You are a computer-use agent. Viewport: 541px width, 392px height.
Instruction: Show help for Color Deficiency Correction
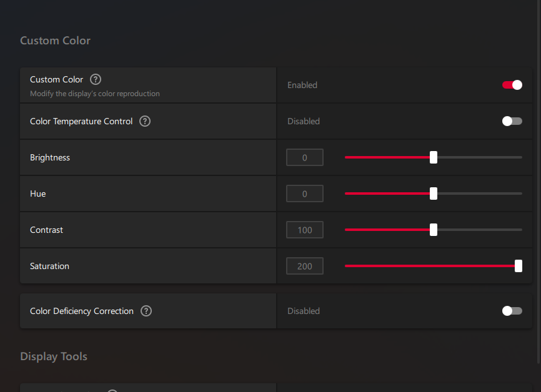(x=146, y=311)
